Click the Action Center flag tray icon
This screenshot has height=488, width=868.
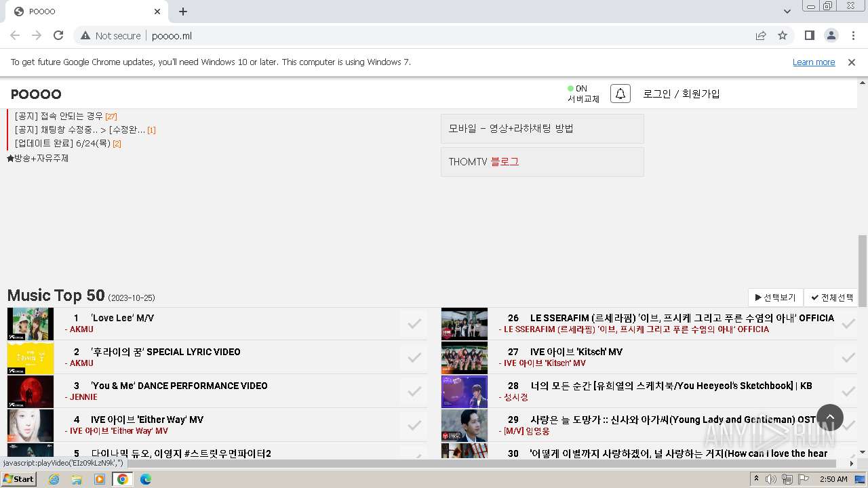coord(803,479)
